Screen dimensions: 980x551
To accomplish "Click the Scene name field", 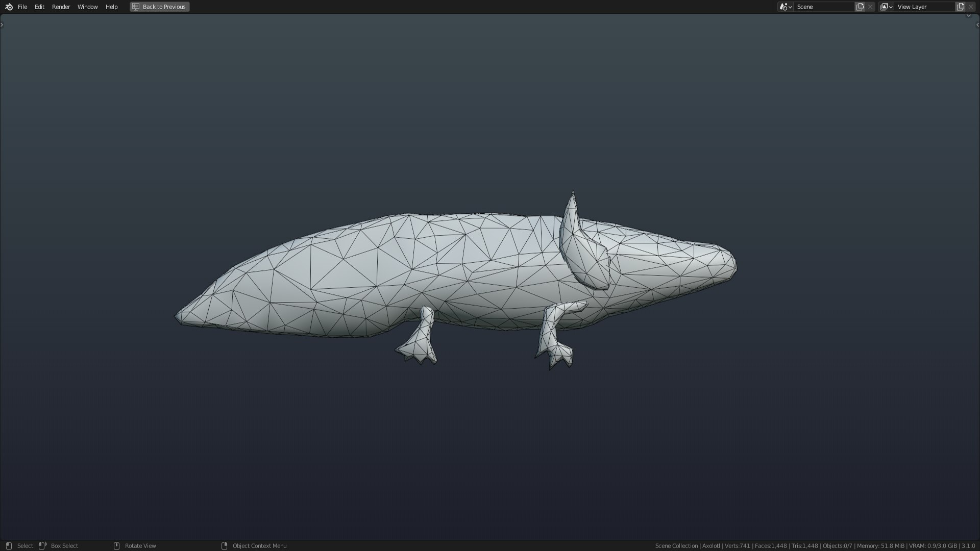I will [824, 7].
